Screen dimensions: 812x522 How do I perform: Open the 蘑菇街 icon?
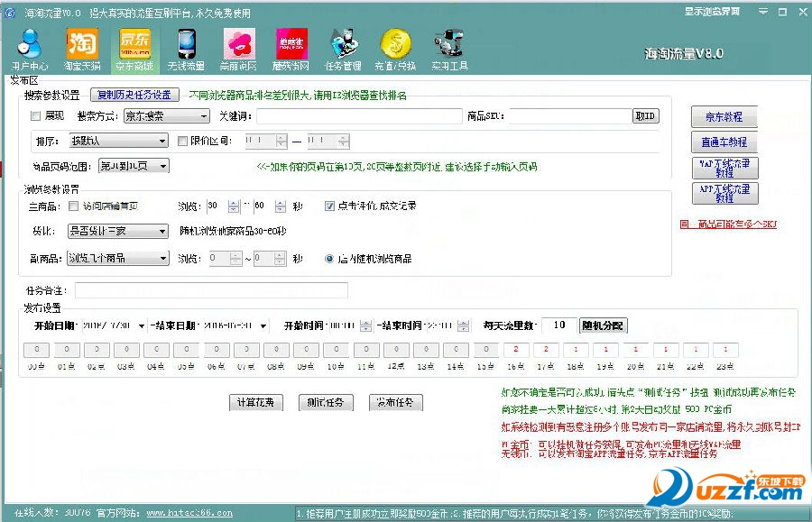[x=291, y=50]
